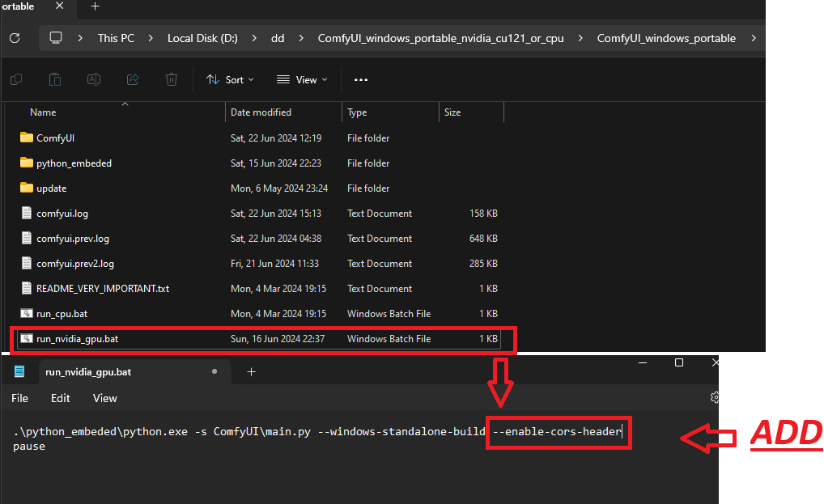Click the run_nvidia_gpu.bat file icon
The image size is (824, 504).
(x=26, y=339)
